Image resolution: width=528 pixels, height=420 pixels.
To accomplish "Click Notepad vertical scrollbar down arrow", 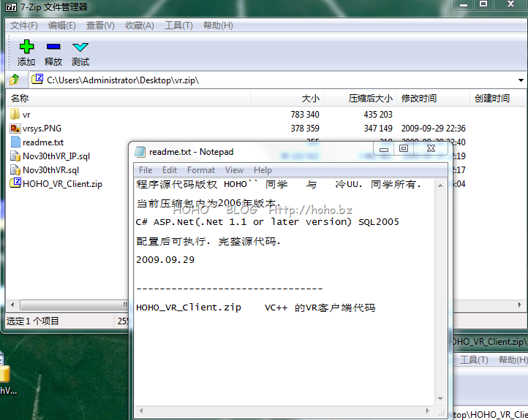I will pos(440,399).
